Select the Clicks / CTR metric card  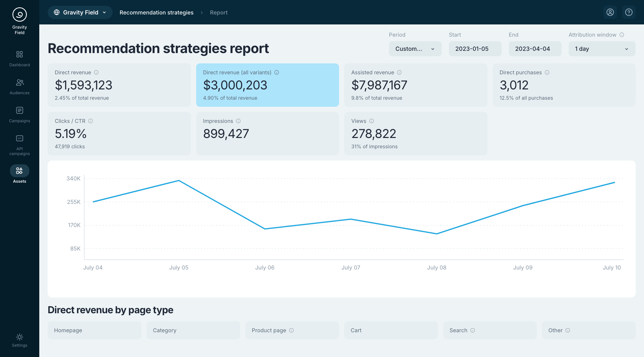(x=119, y=133)
